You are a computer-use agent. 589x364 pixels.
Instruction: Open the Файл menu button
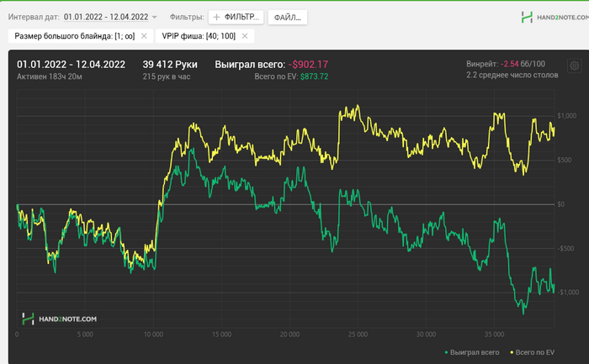coord(288,17)
